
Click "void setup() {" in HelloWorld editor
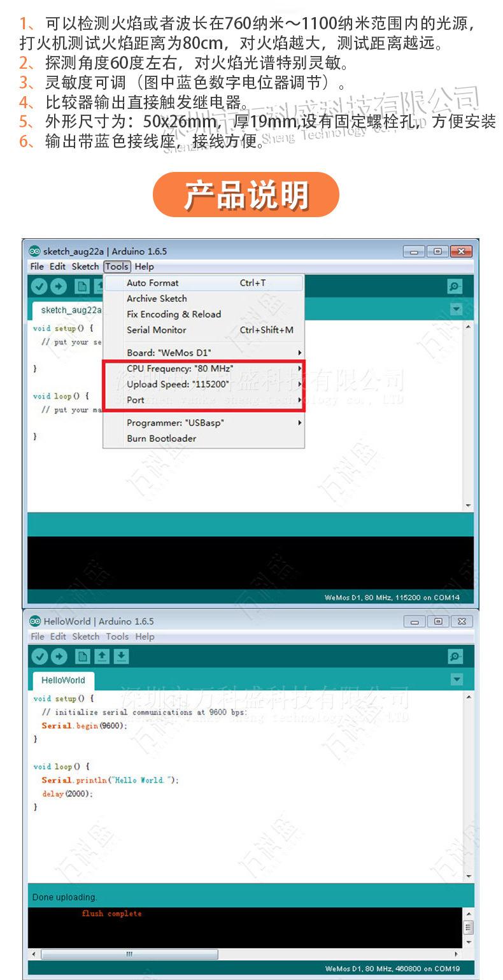pos(64,698)
